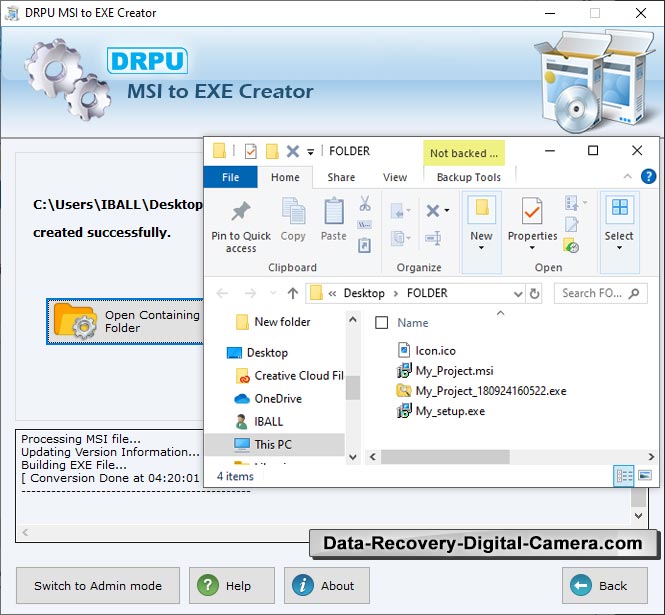This screenshot has height=615, width=665.
Task: Switch to Large icons view in status bar
Action: tap(645, 475)
